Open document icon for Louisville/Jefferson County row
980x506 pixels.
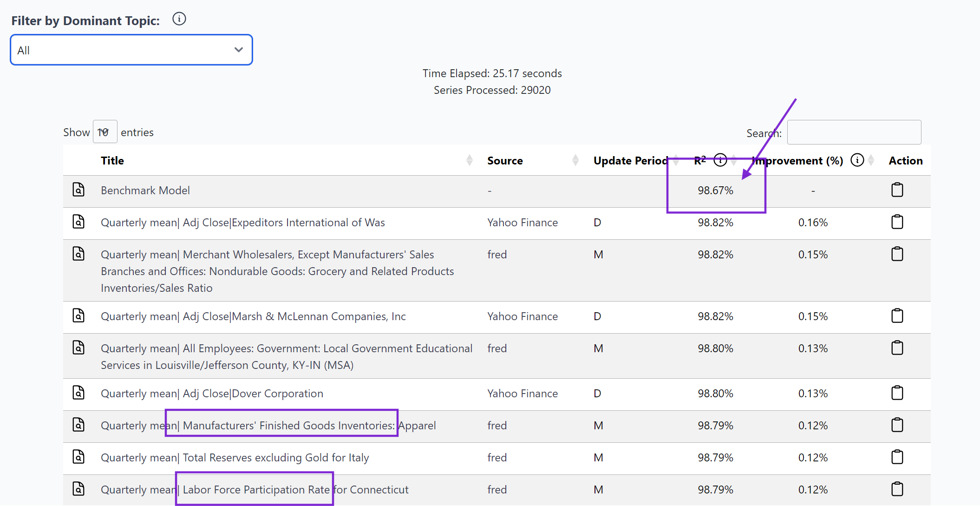(x=78, y=348)
